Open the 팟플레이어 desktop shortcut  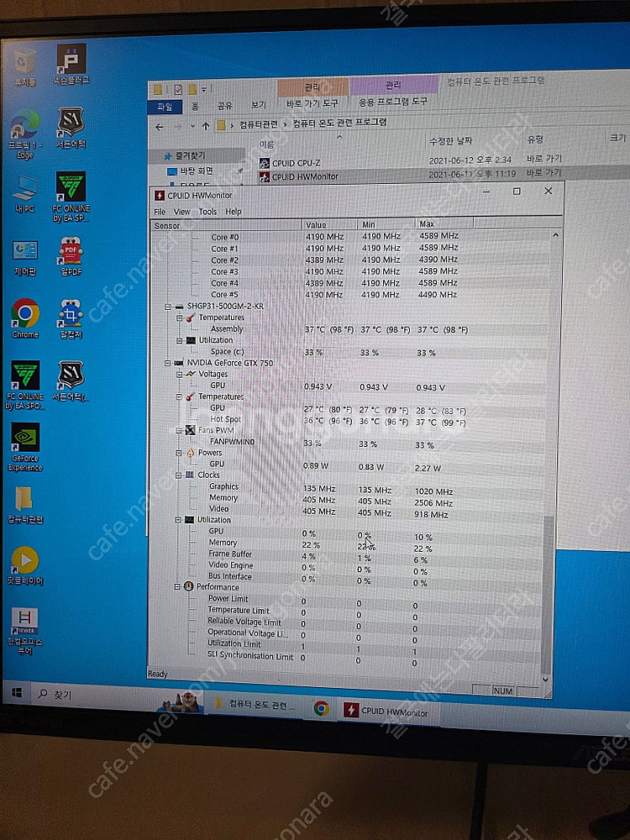[25, 560]
